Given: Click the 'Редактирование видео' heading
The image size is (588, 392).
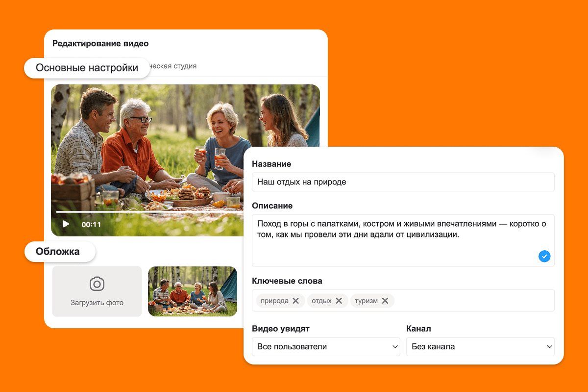Looking at the screenshot, I should (x=100, y=44).
